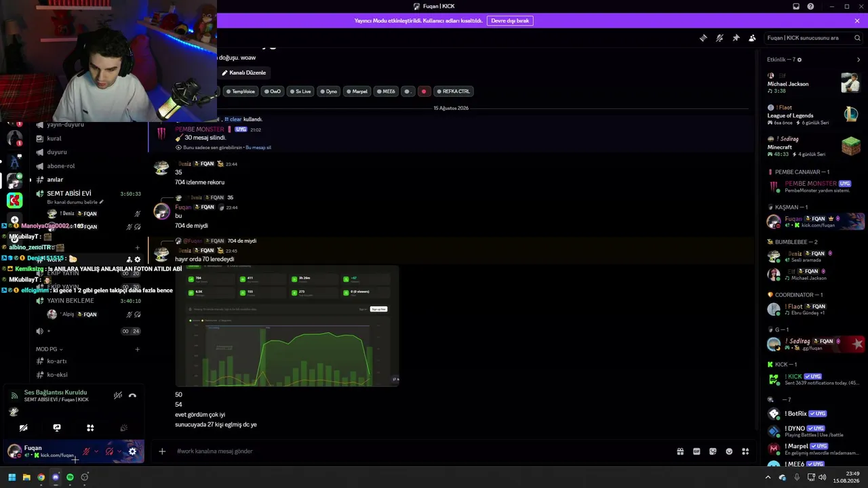
Task: Open Google Chrome from taskbar
Action: pyautogui.click(x=41, y=477)
